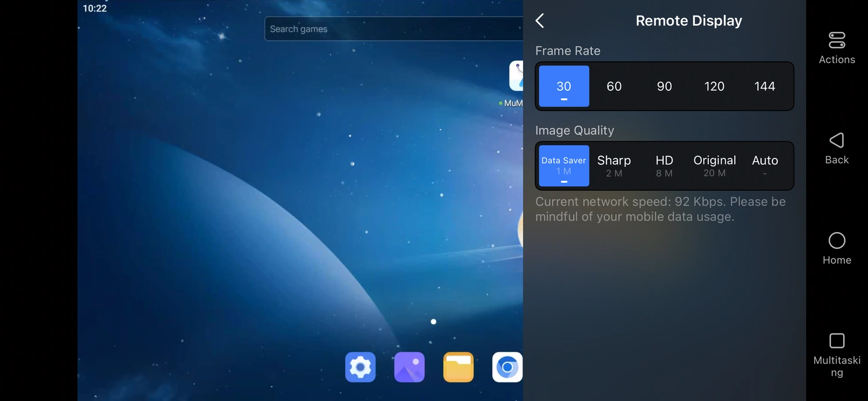Click the current network speed notice

660,209
